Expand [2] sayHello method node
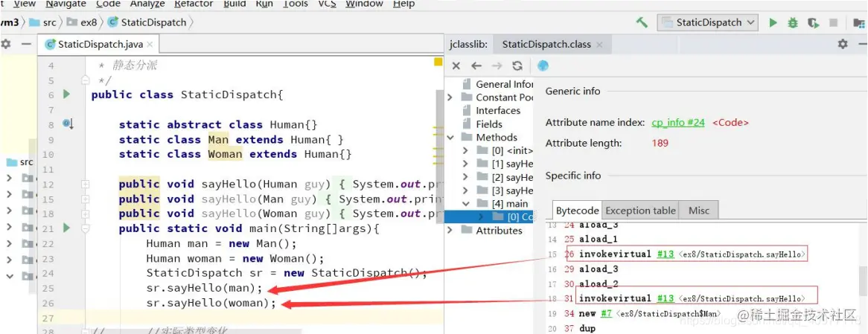 pyautogui.click(x=465, y=177)
